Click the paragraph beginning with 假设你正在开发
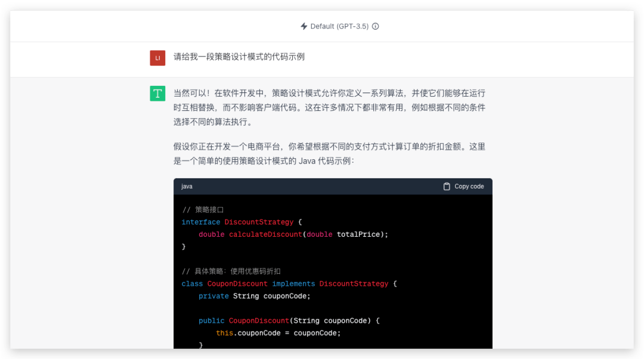 click(329, 153)
